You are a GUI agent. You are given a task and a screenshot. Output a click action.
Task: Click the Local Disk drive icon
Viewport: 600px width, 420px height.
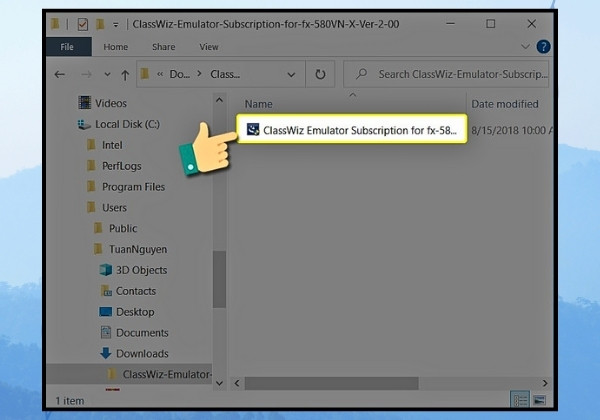click(84, 125)
